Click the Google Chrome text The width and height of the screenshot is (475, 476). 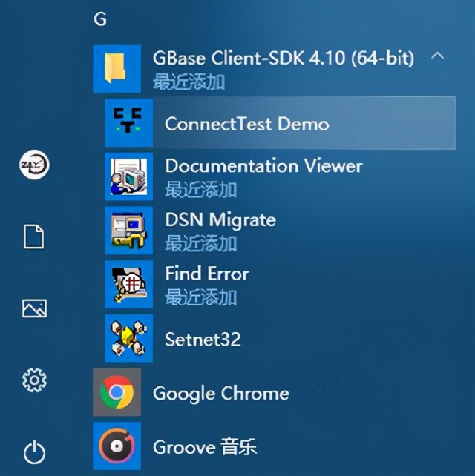[221, 394]
